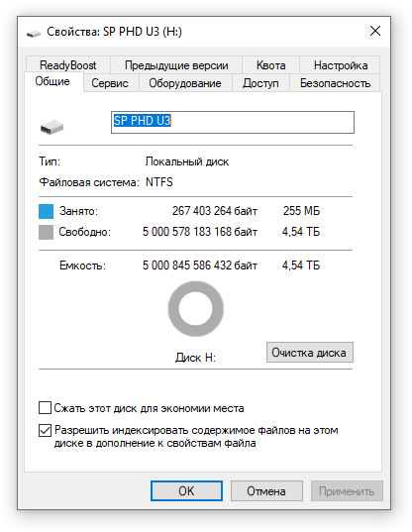Open the Безопасность tab

point(335,83)
